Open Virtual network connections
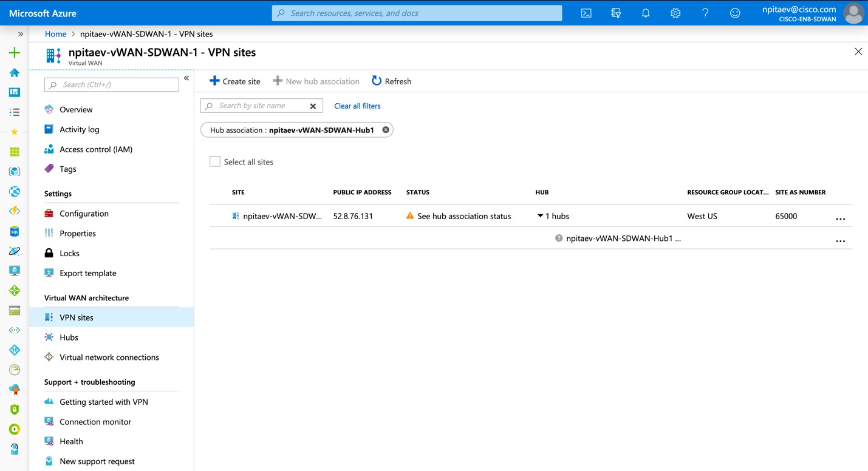Image resolution: width=868 pixels, height=471 pixels. point(109,357)
